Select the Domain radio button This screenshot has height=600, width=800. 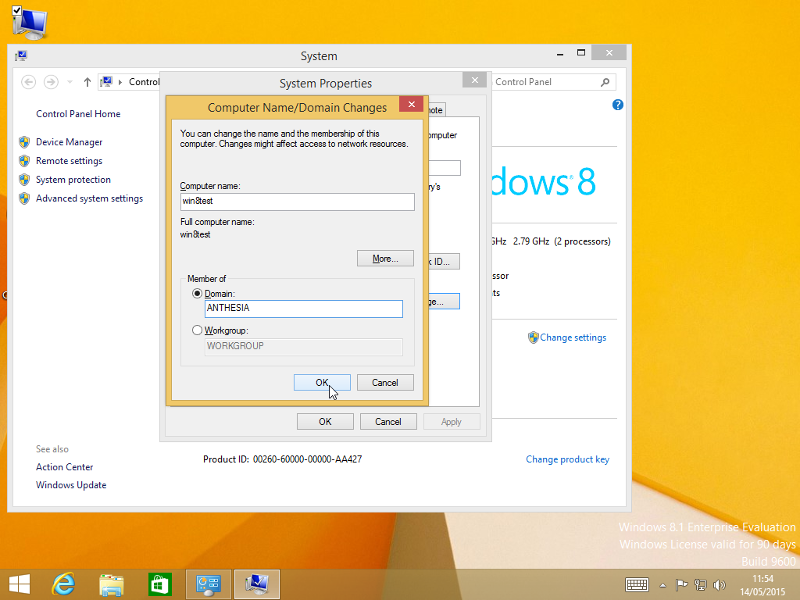pyautogui.click(x=197, y=294)
